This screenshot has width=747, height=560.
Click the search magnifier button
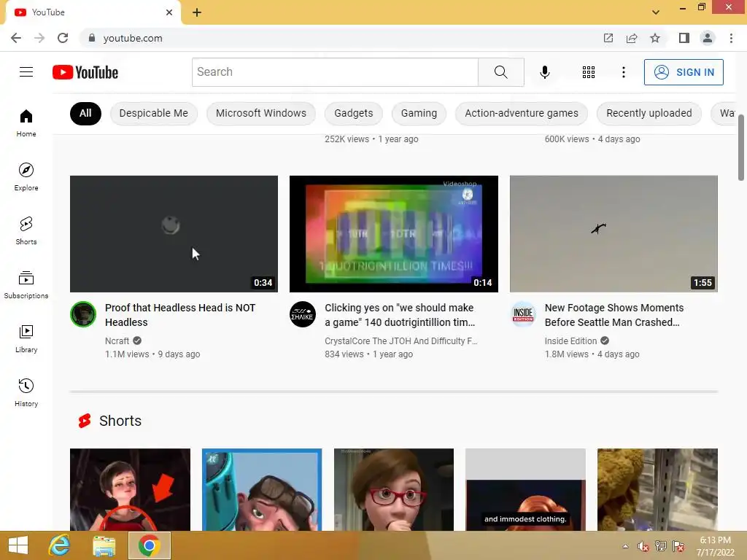tap(500, 72)
